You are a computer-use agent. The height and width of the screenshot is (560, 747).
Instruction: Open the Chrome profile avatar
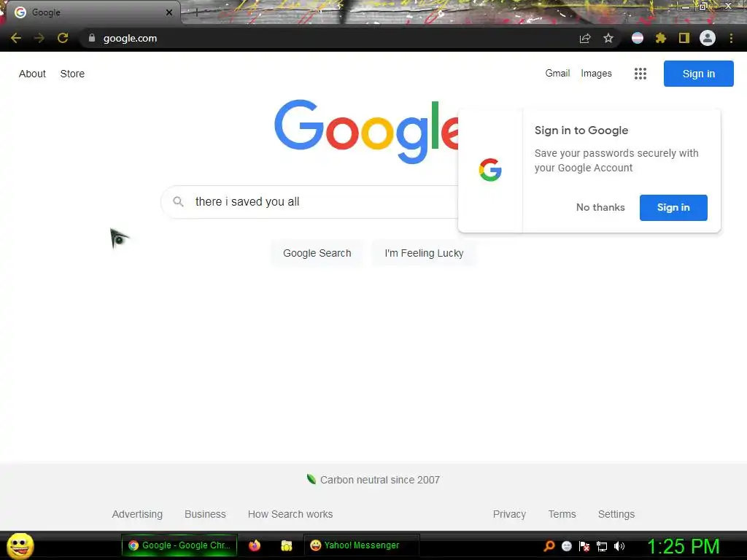708,38
